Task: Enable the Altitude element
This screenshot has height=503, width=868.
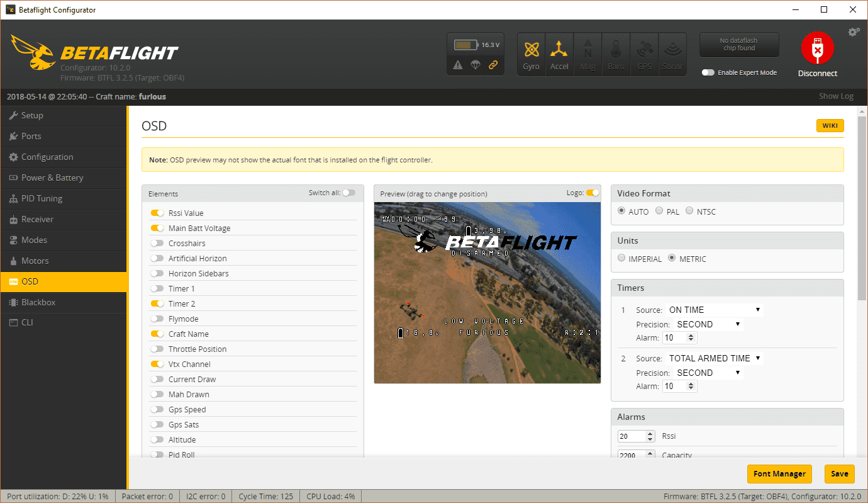Action: 157,439
